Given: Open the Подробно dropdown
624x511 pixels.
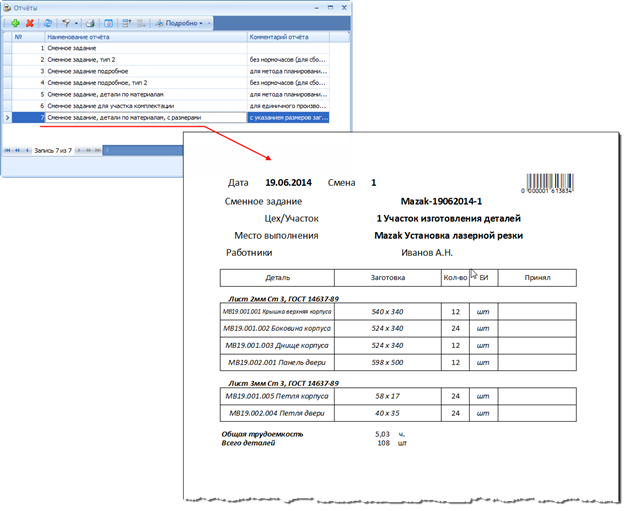Looking at the screenshot, I should pos(179,21).
